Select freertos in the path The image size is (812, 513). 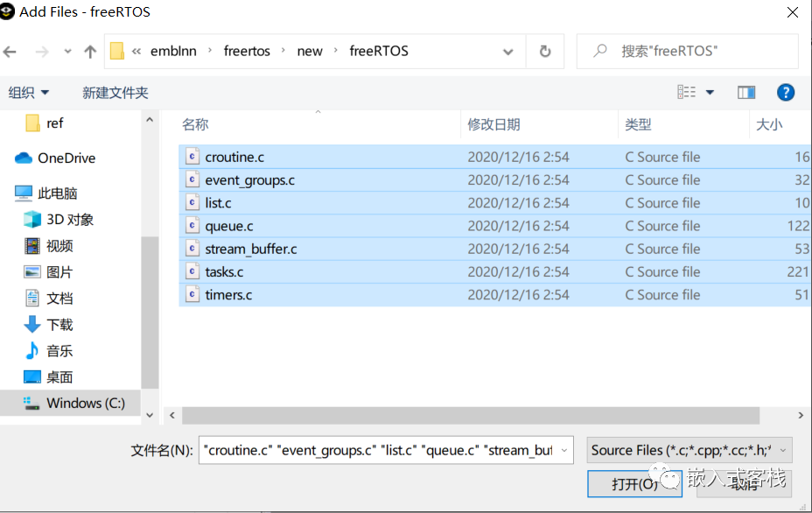coord(247,51)
